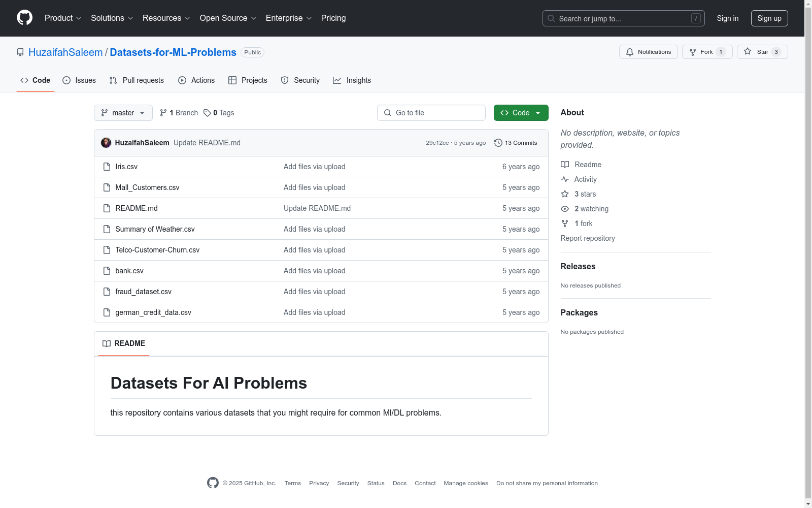This screenshot has height=508, width=812.
Task: Click the star icon in the Star button
Action: coord(748,51)
